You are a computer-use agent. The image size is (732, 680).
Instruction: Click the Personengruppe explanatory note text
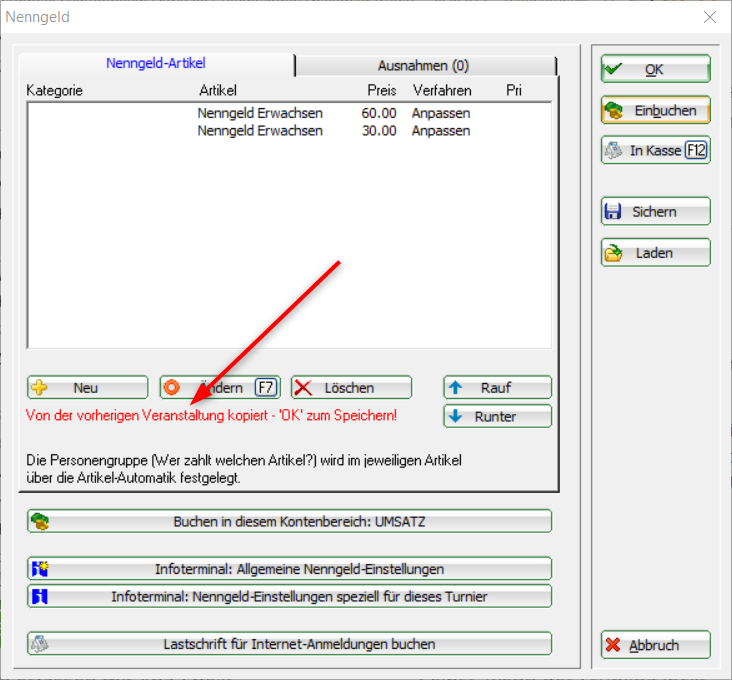point(244,469)
